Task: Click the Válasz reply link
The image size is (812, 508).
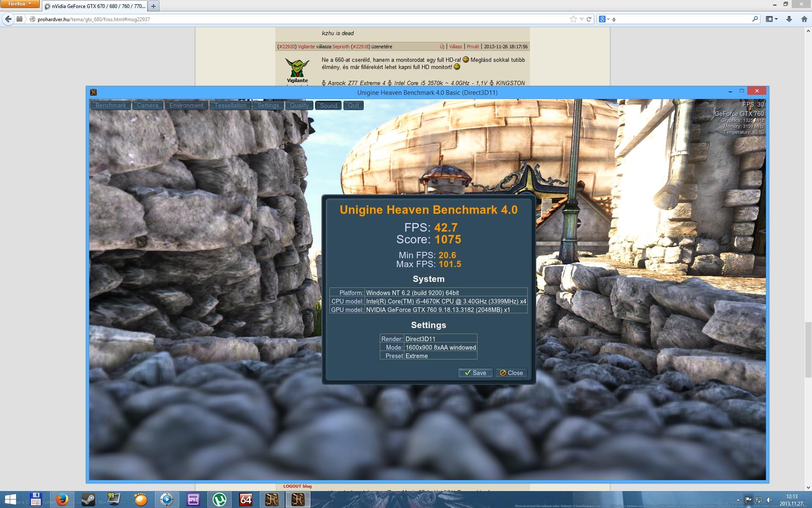Action: coord(455,47)
